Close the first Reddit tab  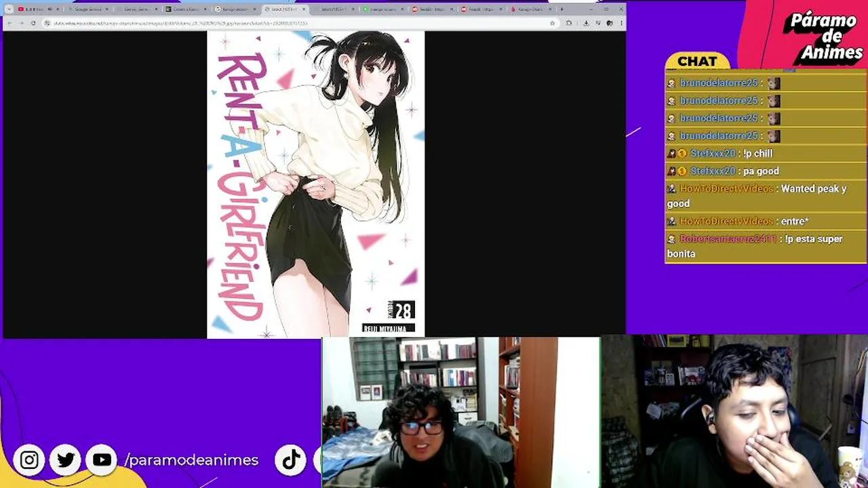[452, 9]
